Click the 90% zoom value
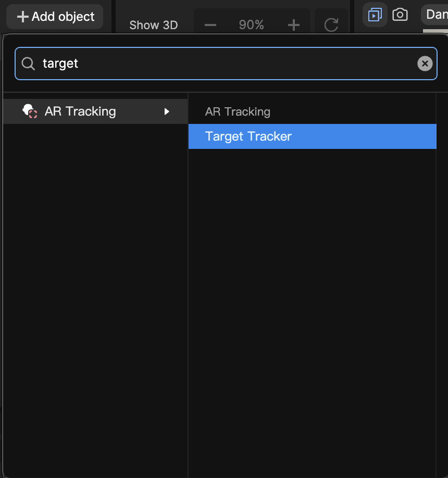Viewport: 448px width, 478px height. click(x=251, y=25)
